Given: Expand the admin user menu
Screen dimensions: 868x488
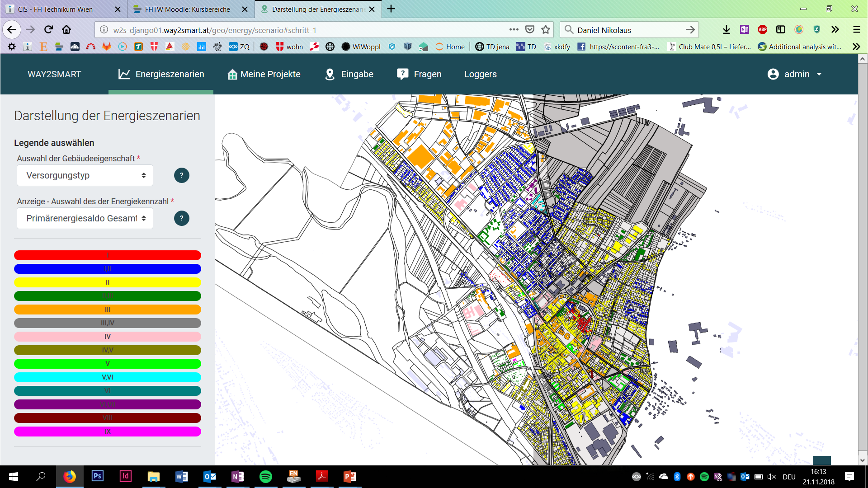Looking at the screenshot, I should tap(795, 74).
